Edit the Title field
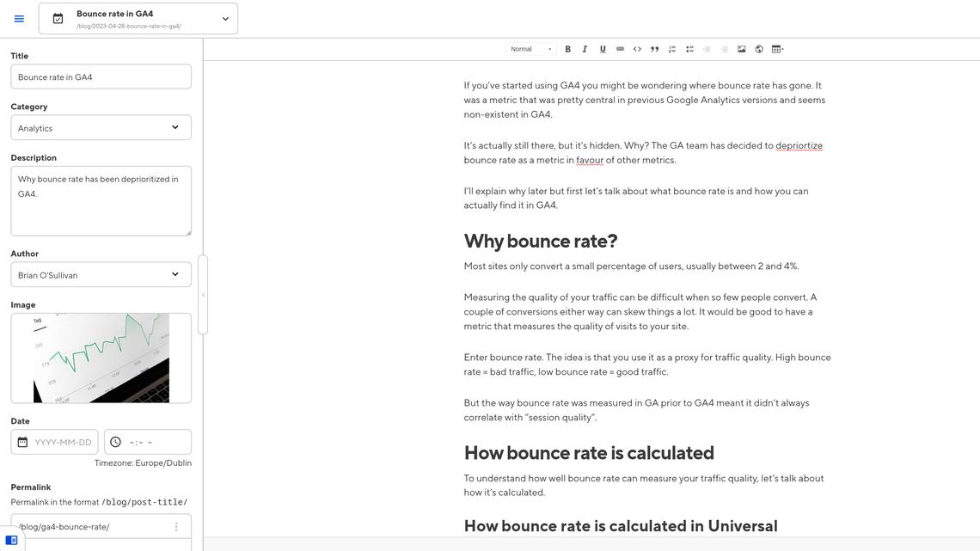The width and height of the screenshot is (980, 551). (x=101, y=77)
